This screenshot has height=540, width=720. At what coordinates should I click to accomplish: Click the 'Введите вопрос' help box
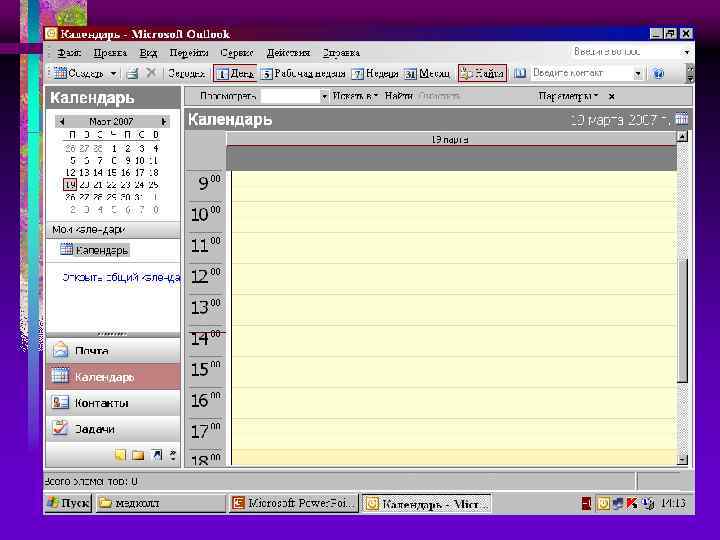[625, 52]
